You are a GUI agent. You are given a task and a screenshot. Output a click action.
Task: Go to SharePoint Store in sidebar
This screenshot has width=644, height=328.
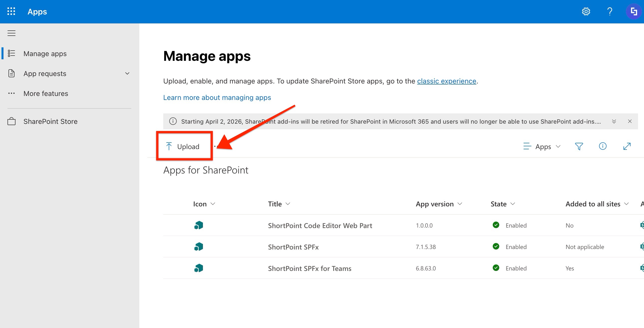(x=50, y=122)
